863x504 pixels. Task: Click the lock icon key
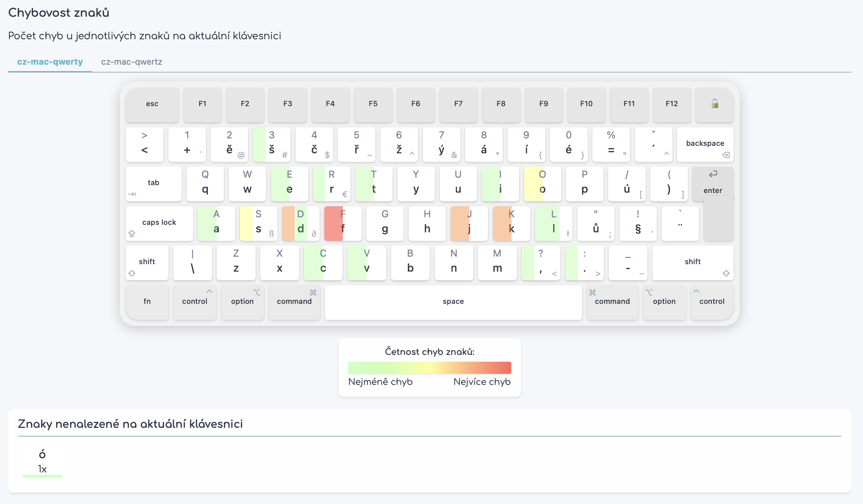714,104
